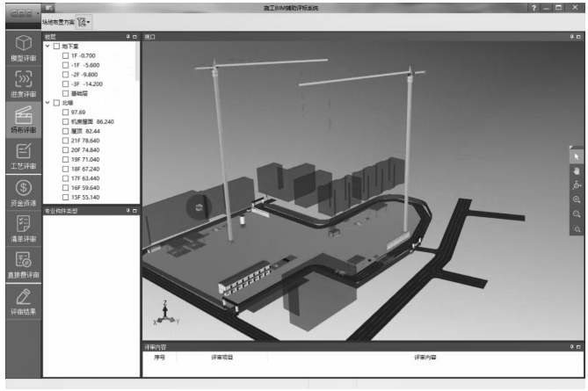
Task: Check the -3F -14.200 floor checkbox
Action: pyautogui.click(x=66, y=84)
